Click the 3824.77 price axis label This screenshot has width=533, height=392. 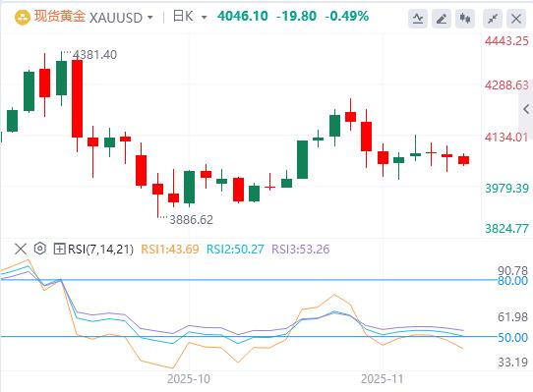coord(506,228)
